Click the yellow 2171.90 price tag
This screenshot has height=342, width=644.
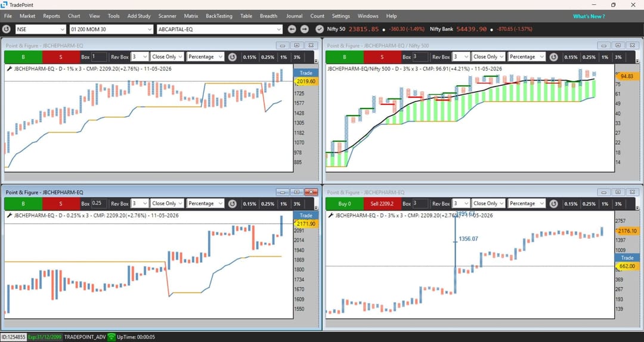[x=306, y=224]
